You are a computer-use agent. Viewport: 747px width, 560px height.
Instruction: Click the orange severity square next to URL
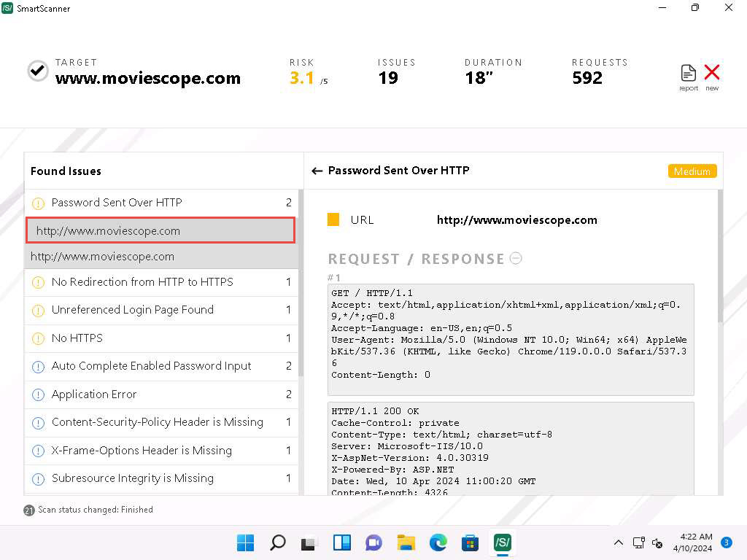[333, 220]
